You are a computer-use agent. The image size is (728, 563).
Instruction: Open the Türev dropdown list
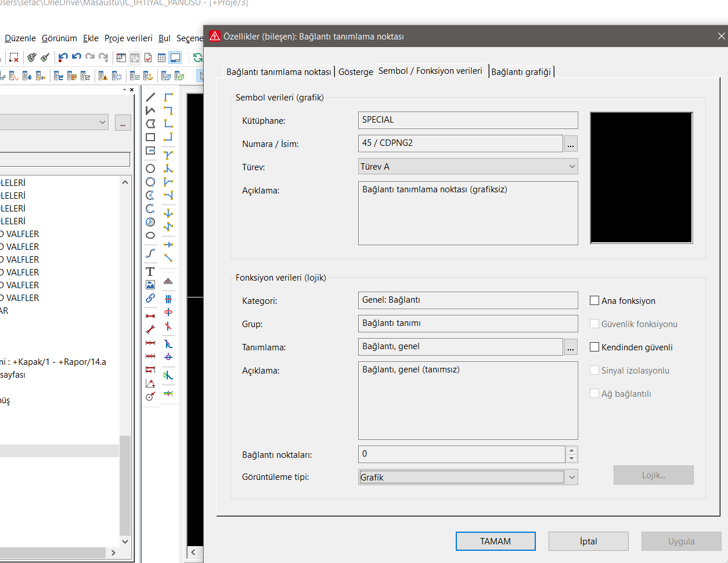click(468, 167)
